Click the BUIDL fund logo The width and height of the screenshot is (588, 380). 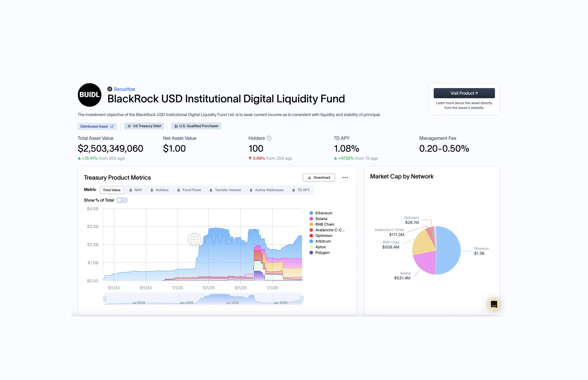[x=90, y=95]
